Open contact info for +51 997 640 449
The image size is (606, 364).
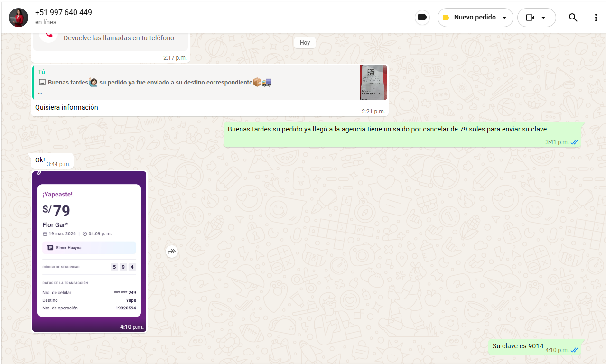click(x=64, y=13)
